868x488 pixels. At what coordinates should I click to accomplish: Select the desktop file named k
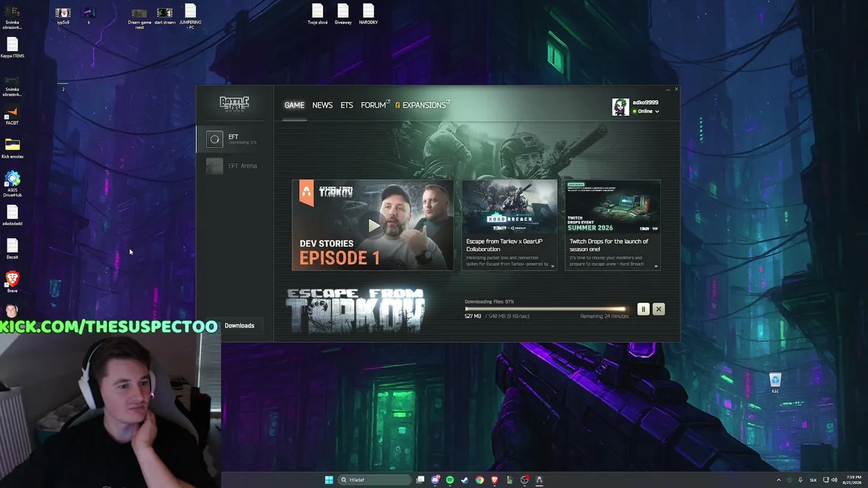[x=88, y=16]
